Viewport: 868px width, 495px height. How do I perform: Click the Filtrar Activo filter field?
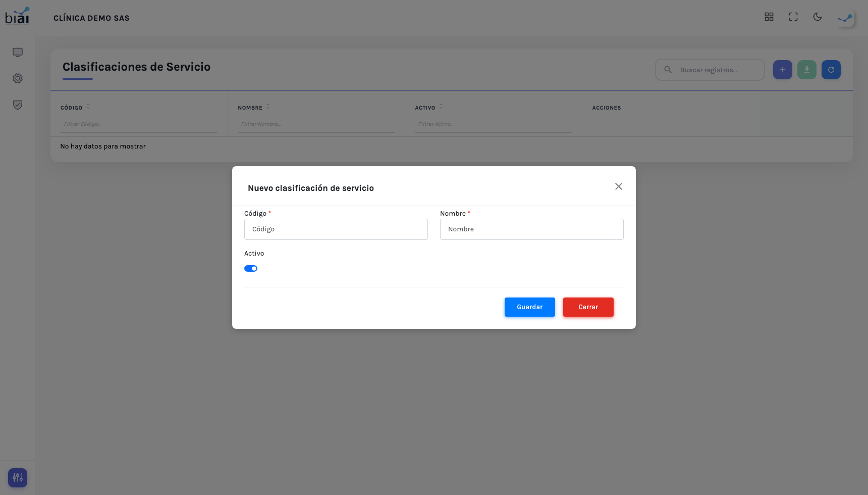pos(493,124)
